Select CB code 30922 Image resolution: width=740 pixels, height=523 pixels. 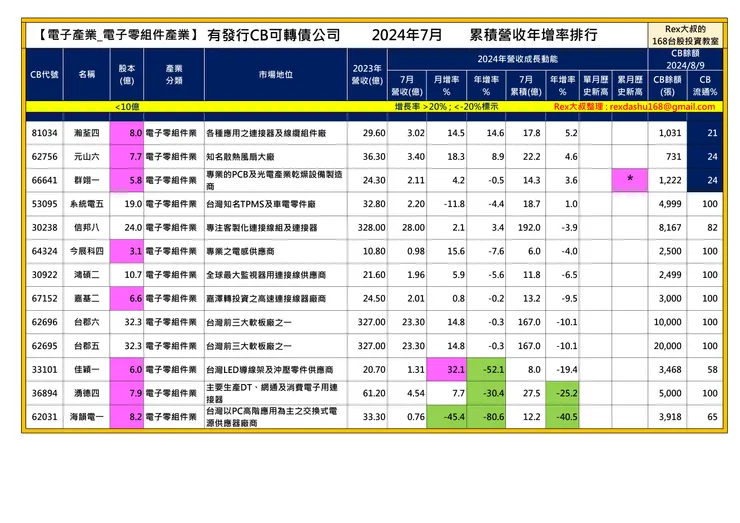coord(44,275)
